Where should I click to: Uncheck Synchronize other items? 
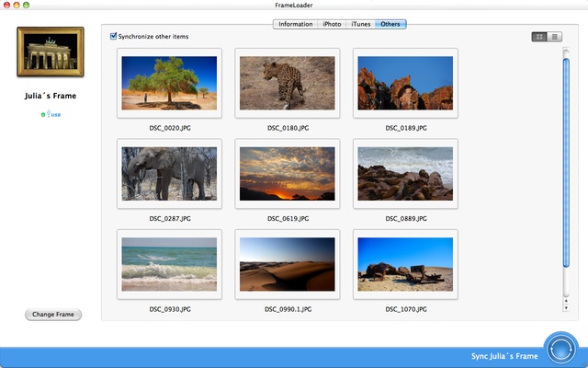click(x=113, y=37)
